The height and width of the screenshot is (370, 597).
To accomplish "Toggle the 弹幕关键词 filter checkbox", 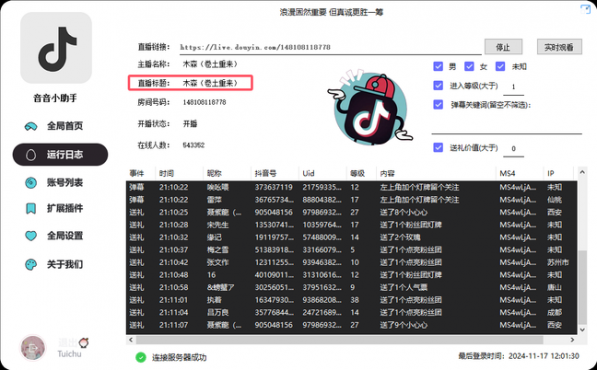I will pyautogui.click(x=438, y=104).
